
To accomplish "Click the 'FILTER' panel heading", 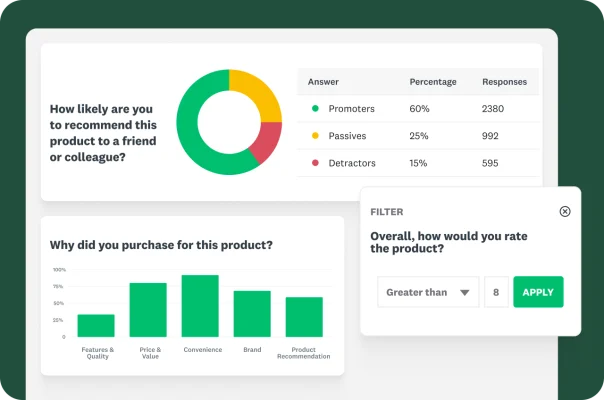I will (x=387, y=212).
